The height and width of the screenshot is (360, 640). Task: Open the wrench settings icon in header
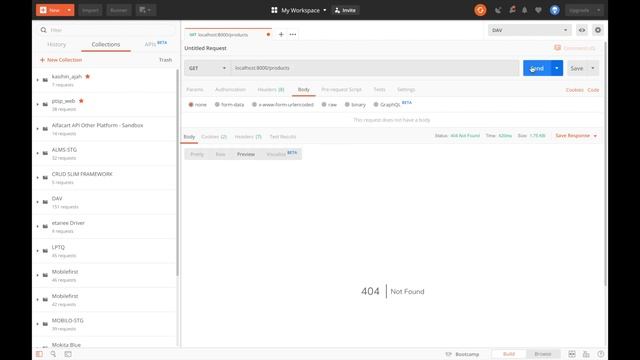pyautogui.click(x=512, y=10)
